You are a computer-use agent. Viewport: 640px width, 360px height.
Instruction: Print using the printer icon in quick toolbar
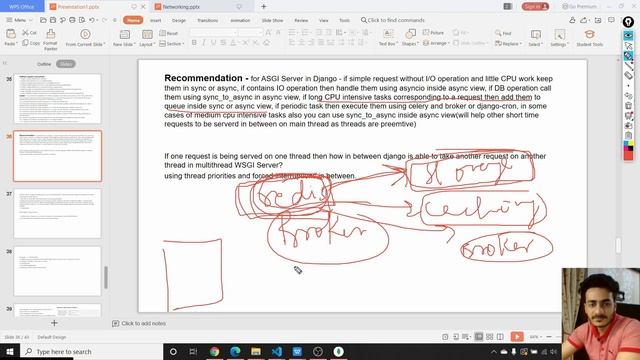click(72, 20)
